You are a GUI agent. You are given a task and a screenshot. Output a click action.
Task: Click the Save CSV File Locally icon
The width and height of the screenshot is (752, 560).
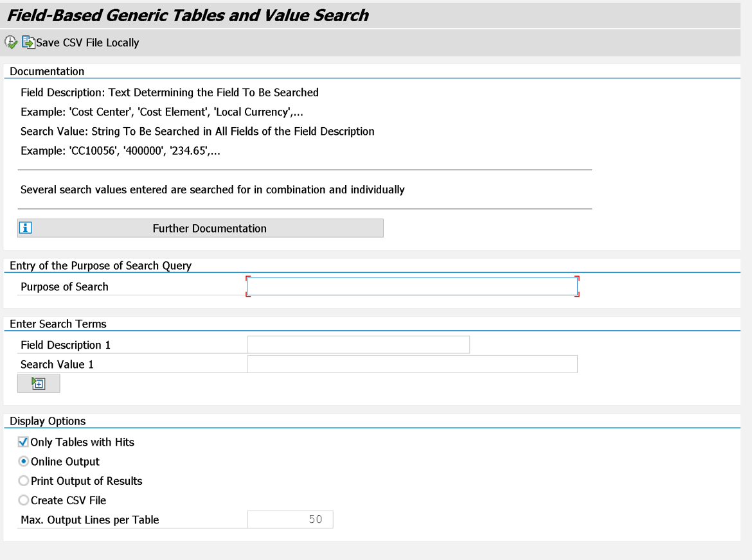(x=28, y=42)
